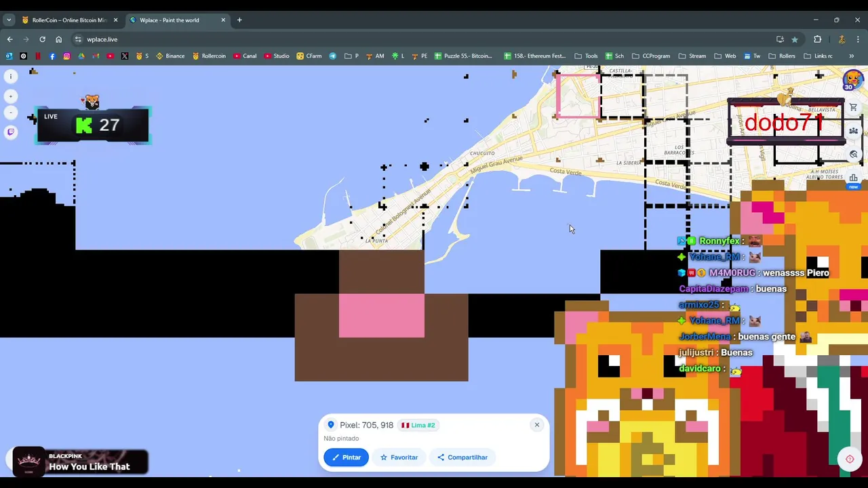Open the user profile avatar with level 30
The width and height of the screenshot is (868, 488).
coord(852,79)
